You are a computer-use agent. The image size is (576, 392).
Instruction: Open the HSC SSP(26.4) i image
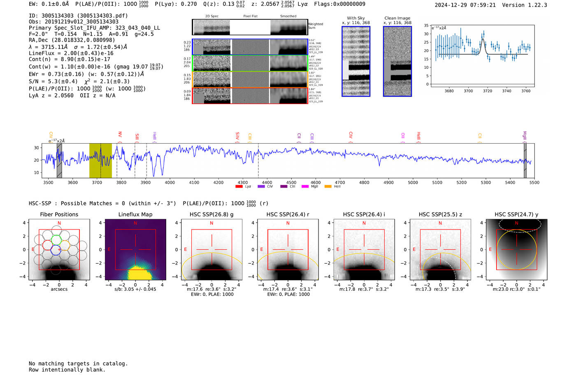pos(364,249)
